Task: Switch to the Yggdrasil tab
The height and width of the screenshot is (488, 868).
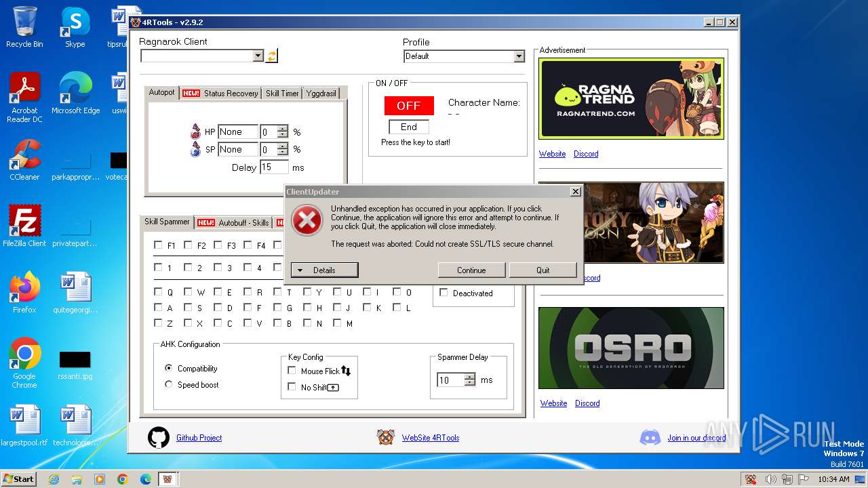Action: pyautogui.click(x=321, y=94)
